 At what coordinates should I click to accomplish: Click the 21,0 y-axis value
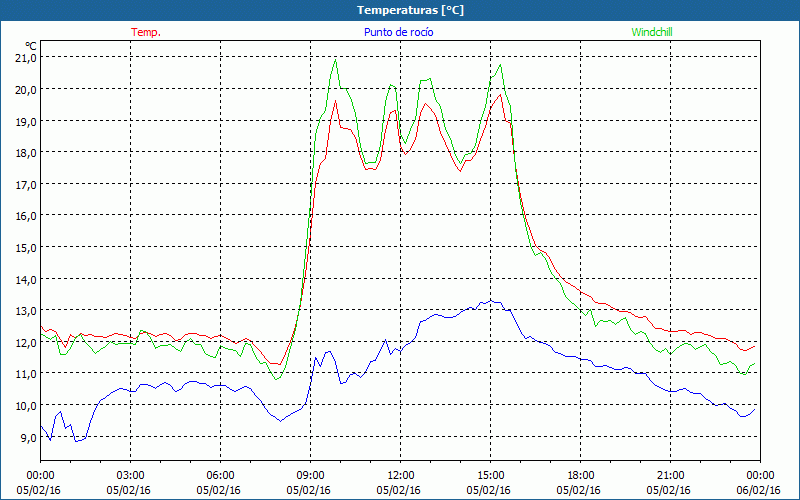click(26, 58)
